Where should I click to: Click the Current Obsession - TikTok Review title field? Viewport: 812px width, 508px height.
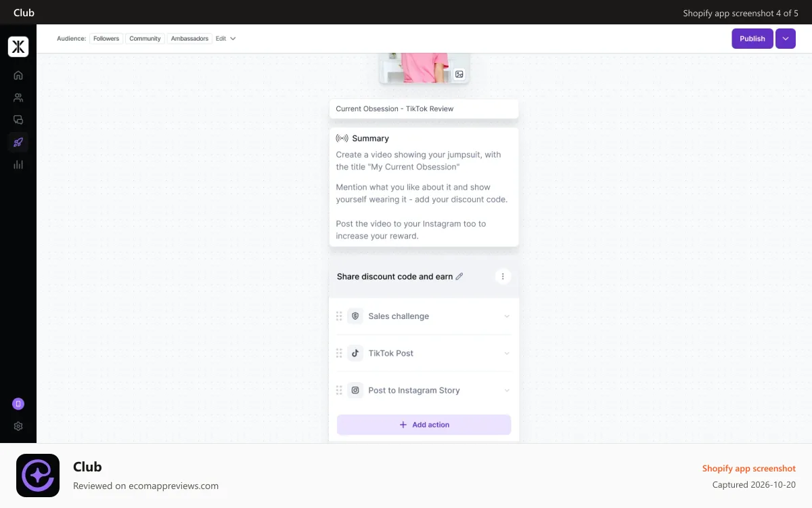[424, 109]
